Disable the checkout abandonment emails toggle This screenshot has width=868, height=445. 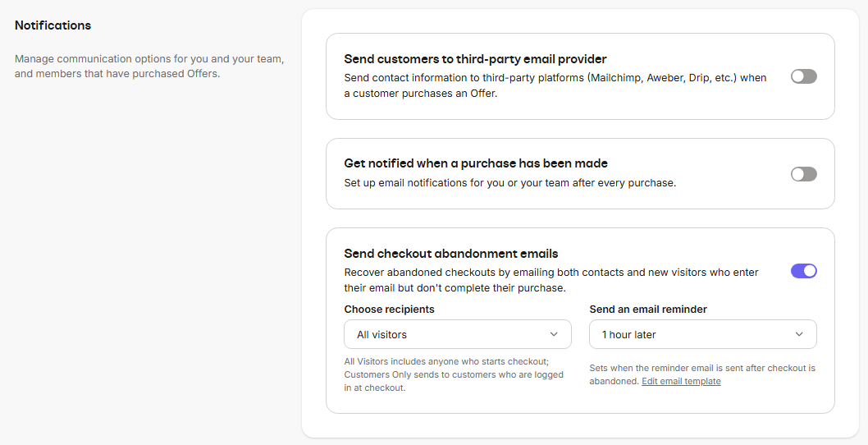coord(803,271)
